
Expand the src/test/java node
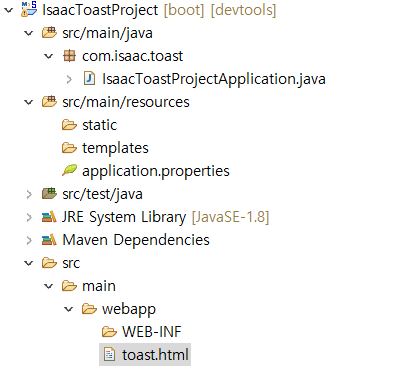29,194
